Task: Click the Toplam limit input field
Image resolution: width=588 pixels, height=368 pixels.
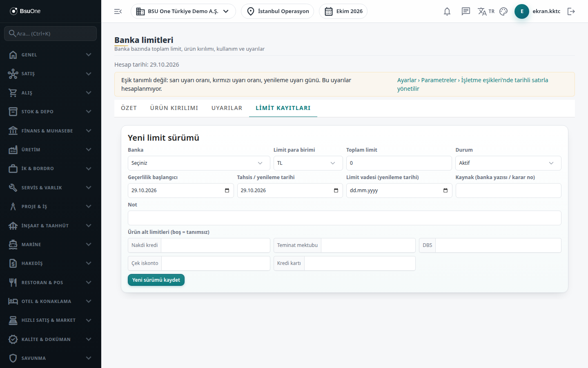Action: click(x=399, y=163)
